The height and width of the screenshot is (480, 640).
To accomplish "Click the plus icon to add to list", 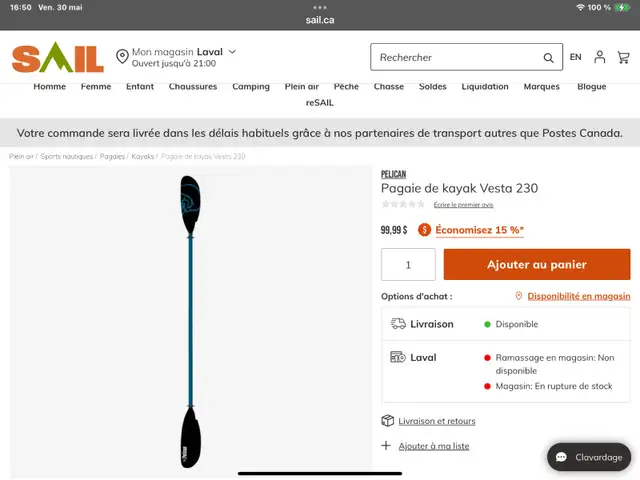I will click(x=386, y=445).
